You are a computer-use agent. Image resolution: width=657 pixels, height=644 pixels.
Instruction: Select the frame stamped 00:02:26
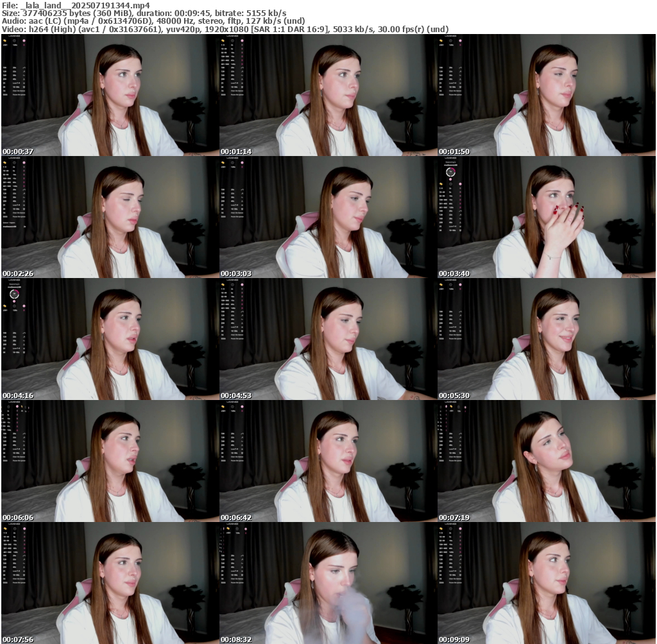pyautogui.click(x=110, y=217)
